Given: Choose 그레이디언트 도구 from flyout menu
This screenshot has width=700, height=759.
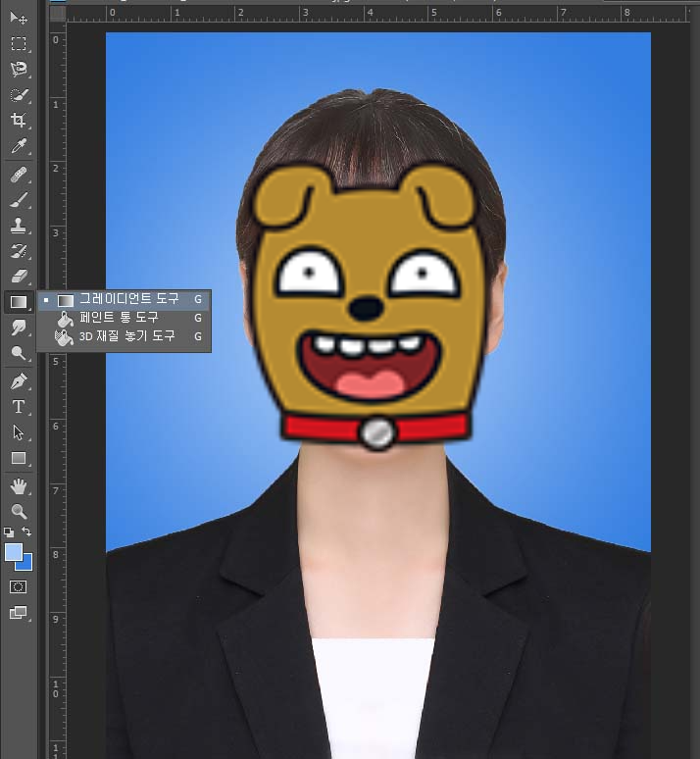Looking at the screenshot, I should (x=124, y=300).
